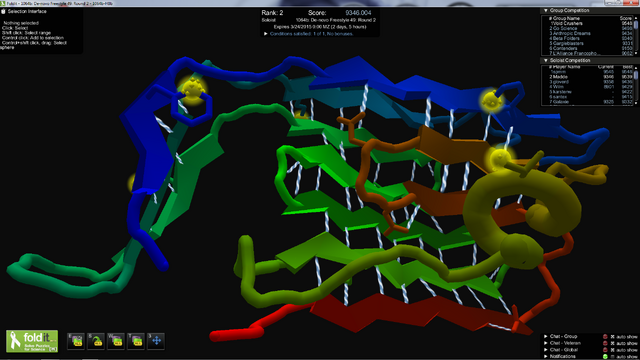Click the toolbar icon labeled T
640x360 pixels.
[x=136, y=341]
